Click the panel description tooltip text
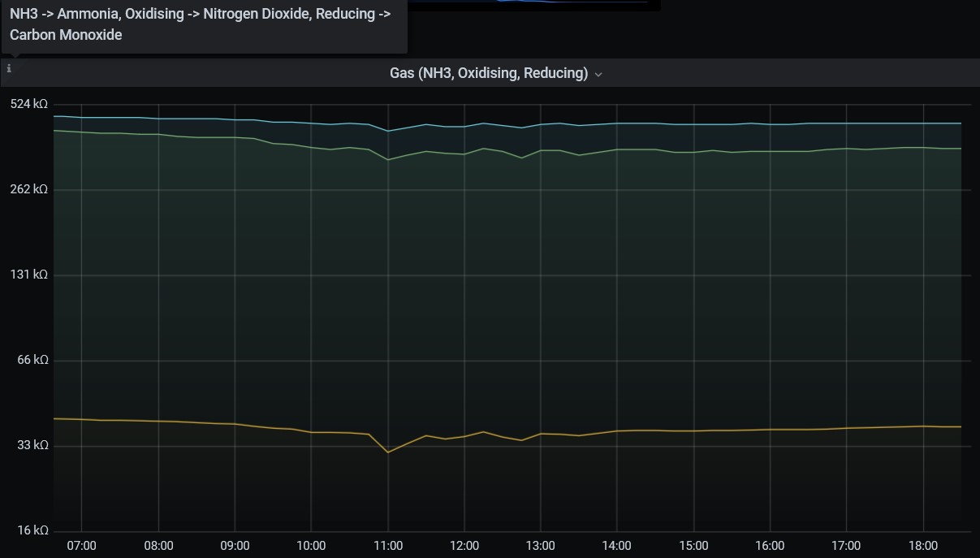The width and height of the screenshot is (980, 558). [x=200, y=24]
